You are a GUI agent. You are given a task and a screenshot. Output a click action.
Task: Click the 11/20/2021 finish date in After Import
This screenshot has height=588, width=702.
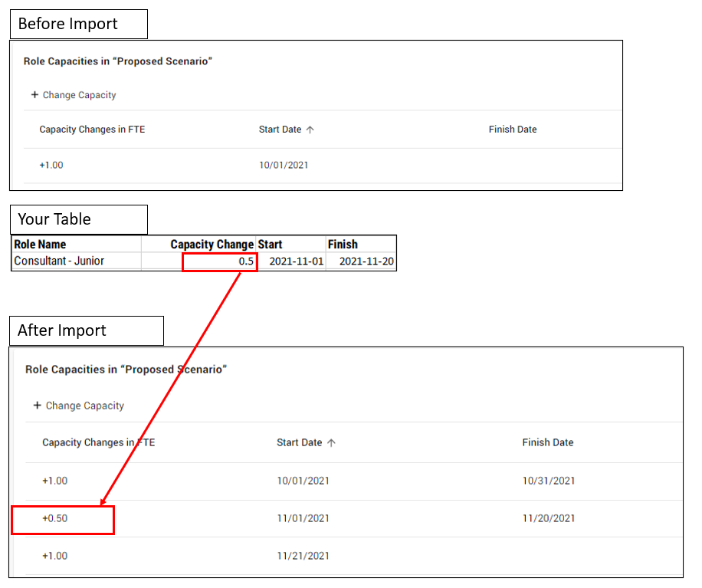(548, 518)
